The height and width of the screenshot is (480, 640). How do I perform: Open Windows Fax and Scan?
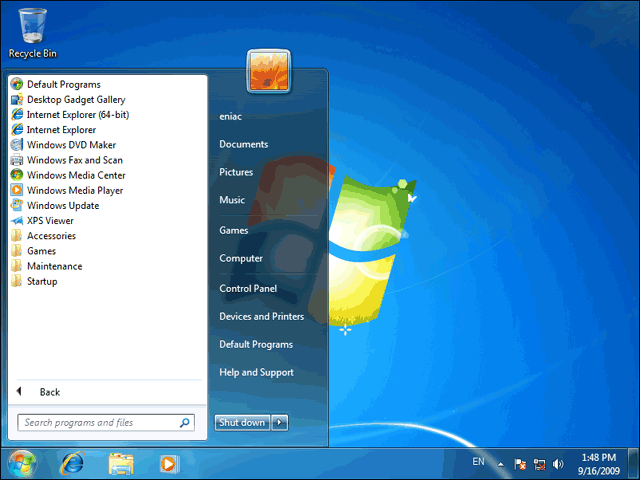(67, 160)
